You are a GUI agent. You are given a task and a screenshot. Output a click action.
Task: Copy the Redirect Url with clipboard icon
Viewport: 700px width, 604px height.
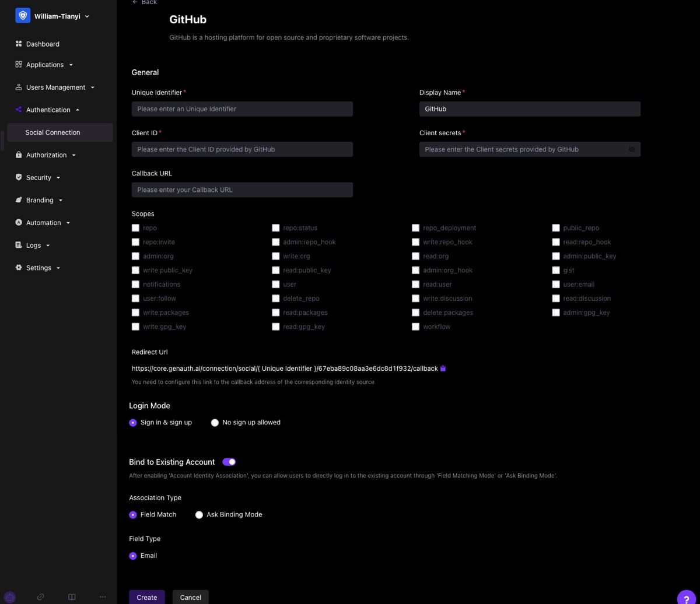pos(443,368)
